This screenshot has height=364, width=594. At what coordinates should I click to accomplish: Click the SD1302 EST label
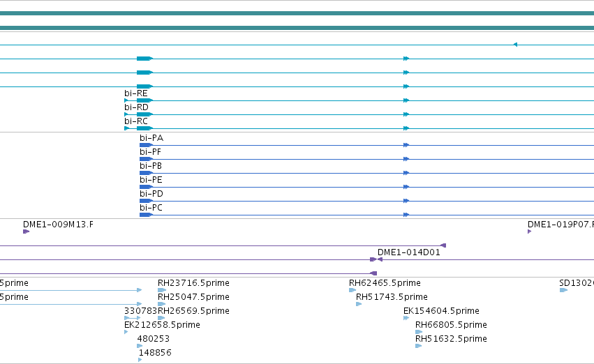tap(577, 283)
